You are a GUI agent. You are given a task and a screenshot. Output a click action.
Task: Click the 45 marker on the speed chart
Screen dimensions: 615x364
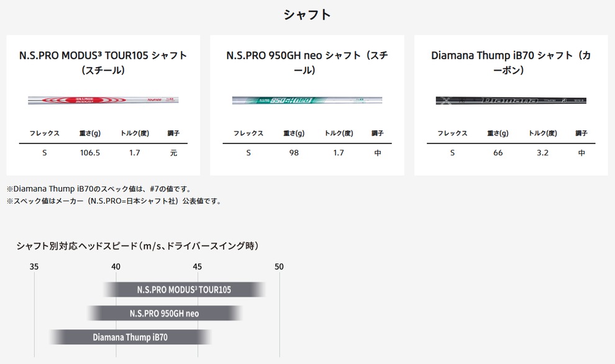(x=198, y=266)
